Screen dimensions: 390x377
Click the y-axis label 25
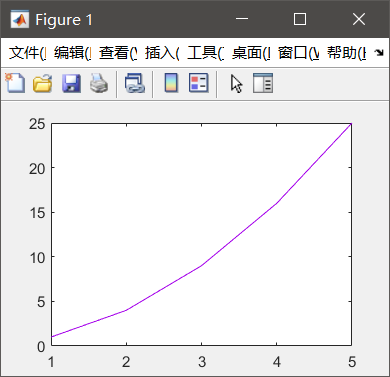coord(37,124)
